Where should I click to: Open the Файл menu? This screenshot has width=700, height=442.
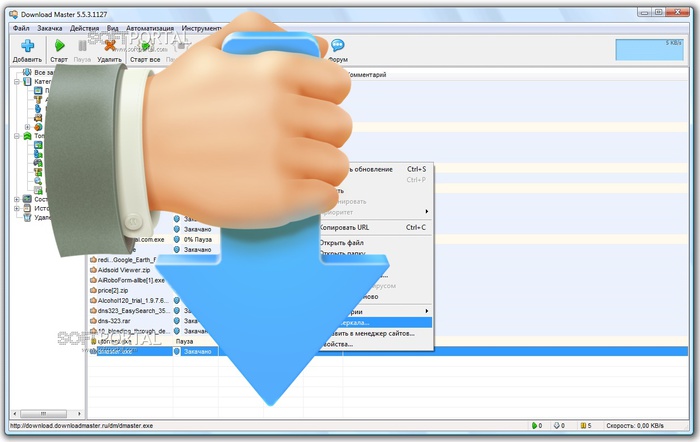pyautogui.click(x=21, y=28)
